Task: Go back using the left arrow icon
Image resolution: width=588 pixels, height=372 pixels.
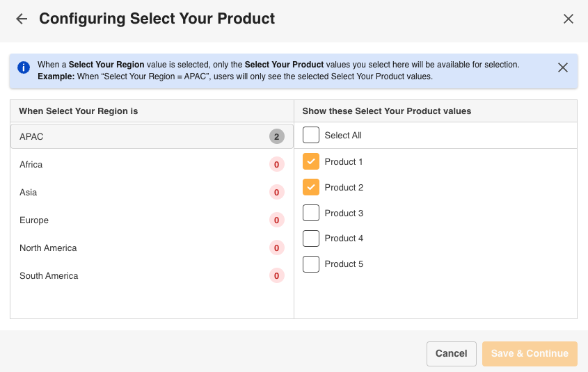Action: click(x=22, y=19)
